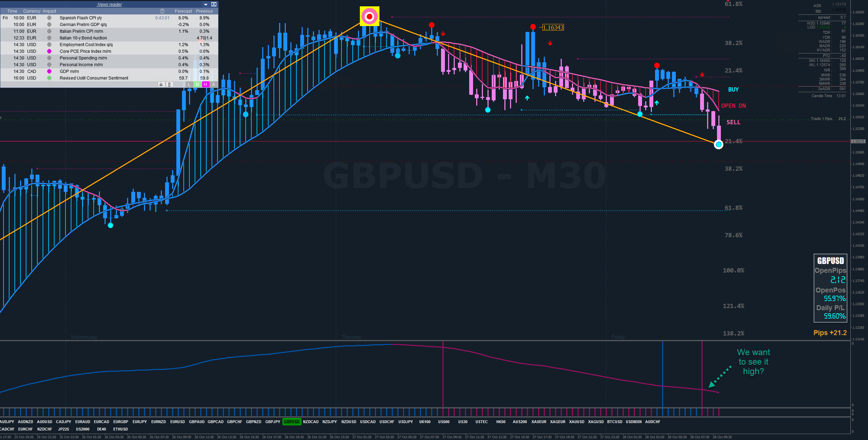The height and width of the screenshot is (440, 868).
Task: Collapse News reader with the triangle arrow
Action: point(206,4)
